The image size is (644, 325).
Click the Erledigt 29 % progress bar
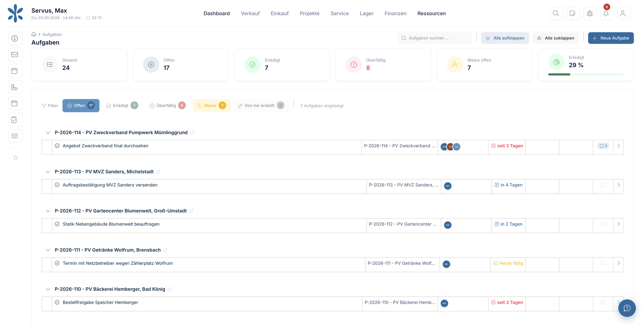(x=586, y=74)
